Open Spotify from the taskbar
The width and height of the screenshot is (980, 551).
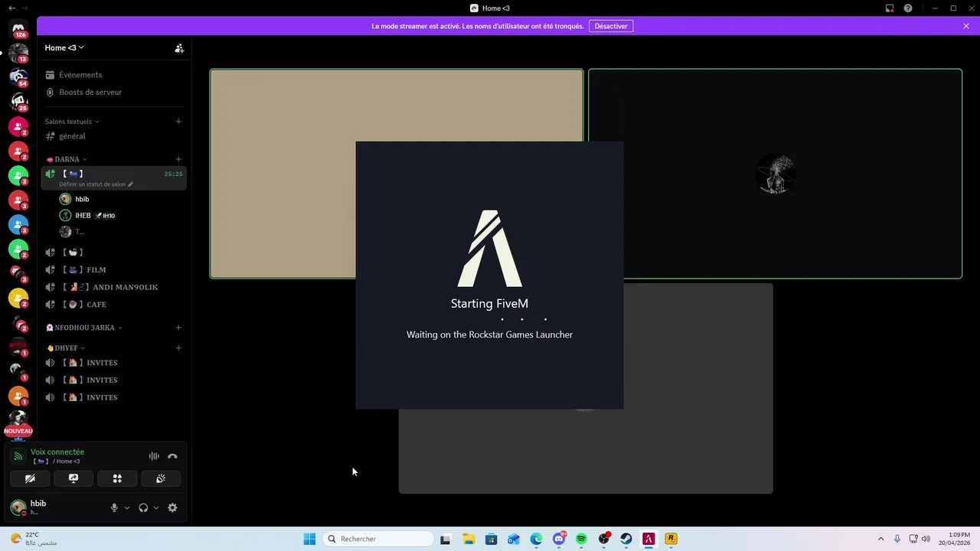click(x=581, y=539)
